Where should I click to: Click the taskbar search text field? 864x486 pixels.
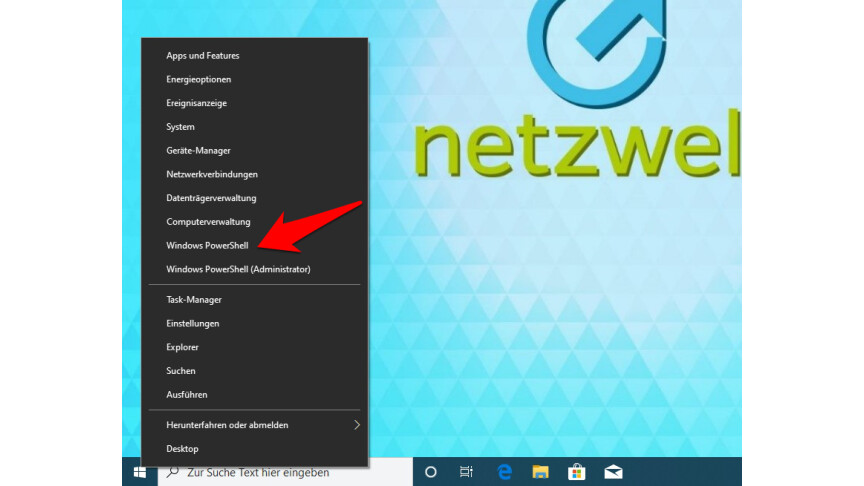(285, 472)
